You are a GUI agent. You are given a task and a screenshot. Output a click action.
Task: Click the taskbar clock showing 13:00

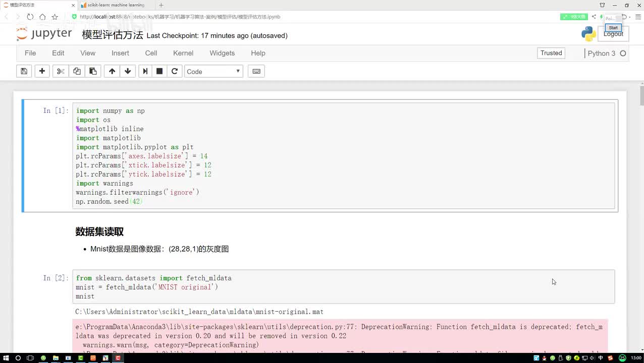pyautogui.click(x=636, y=358)
